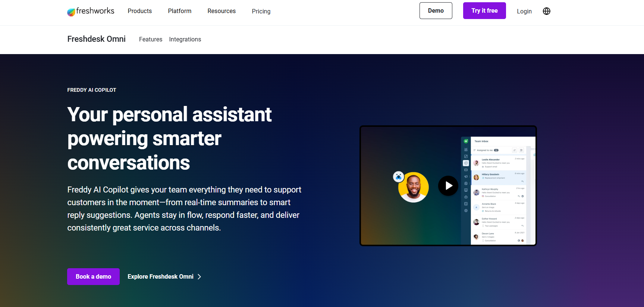This screenshot has height=307, width=644.
Task: Open the Integrations tab
Action: tap(185, 40)
